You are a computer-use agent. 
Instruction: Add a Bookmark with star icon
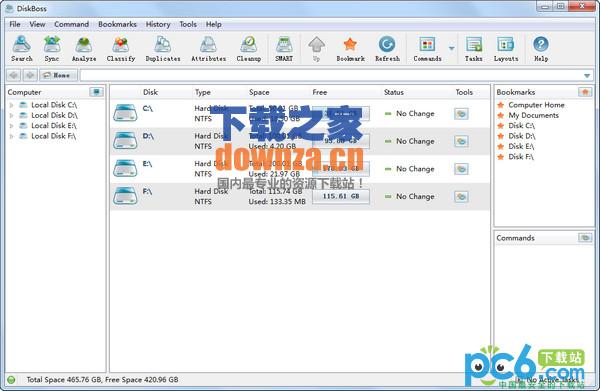[350, 49]
